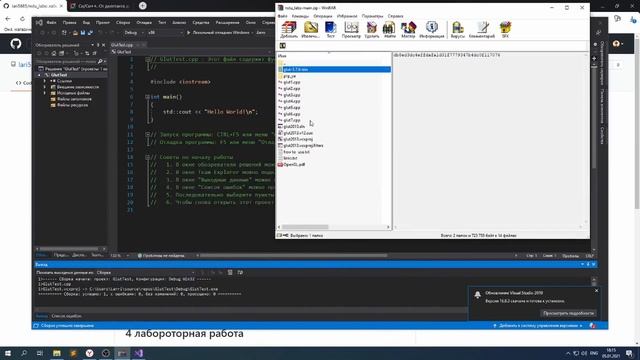This screenshot has width=640, height=360.
Task: Click the Virus scan (Вирусы) icon in WinRAR
Action: point(458,28)
